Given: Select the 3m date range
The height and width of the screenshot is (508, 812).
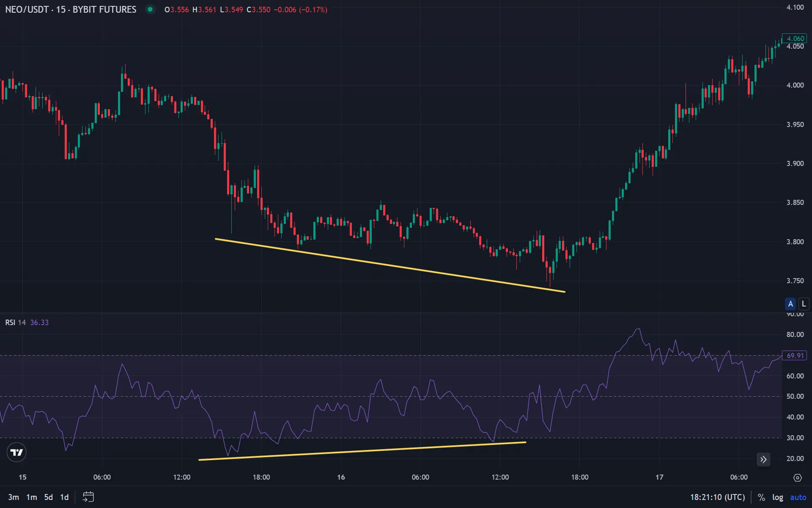Looking at the screenshot, I should [x=14, y=497].
